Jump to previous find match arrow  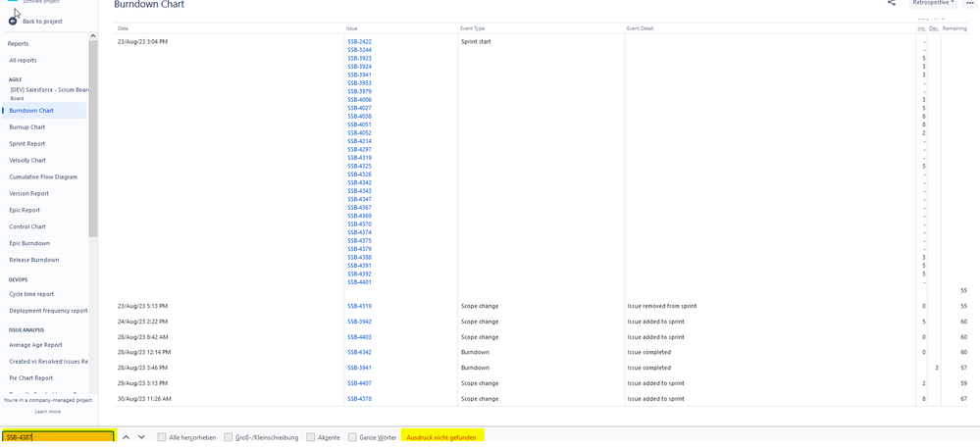126,437
